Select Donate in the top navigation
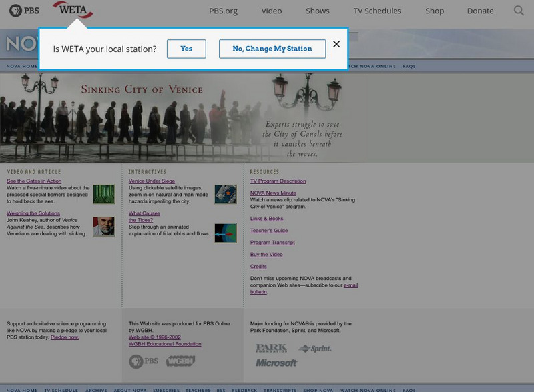The image size is (534, 392). coord(480,11)
